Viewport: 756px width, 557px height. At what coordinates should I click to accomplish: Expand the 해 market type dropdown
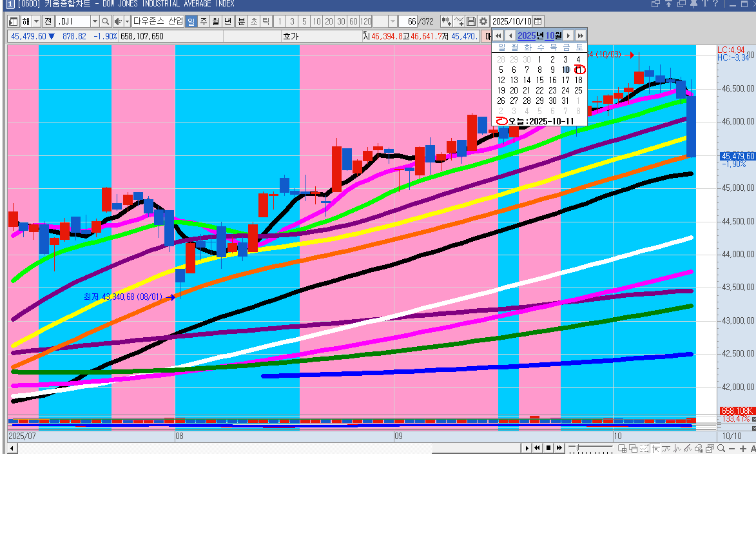pyautogui.click(x=36, y=22)
